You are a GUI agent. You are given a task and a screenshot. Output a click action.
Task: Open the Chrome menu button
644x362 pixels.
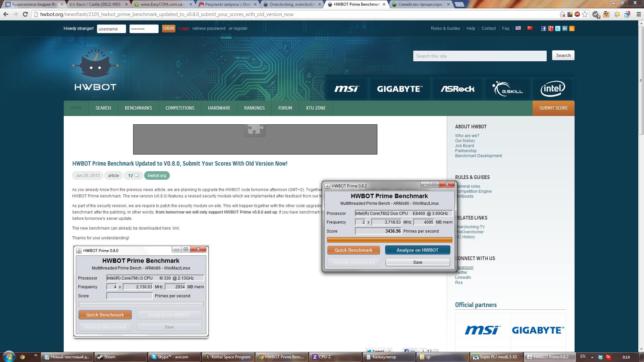point(638,14)
